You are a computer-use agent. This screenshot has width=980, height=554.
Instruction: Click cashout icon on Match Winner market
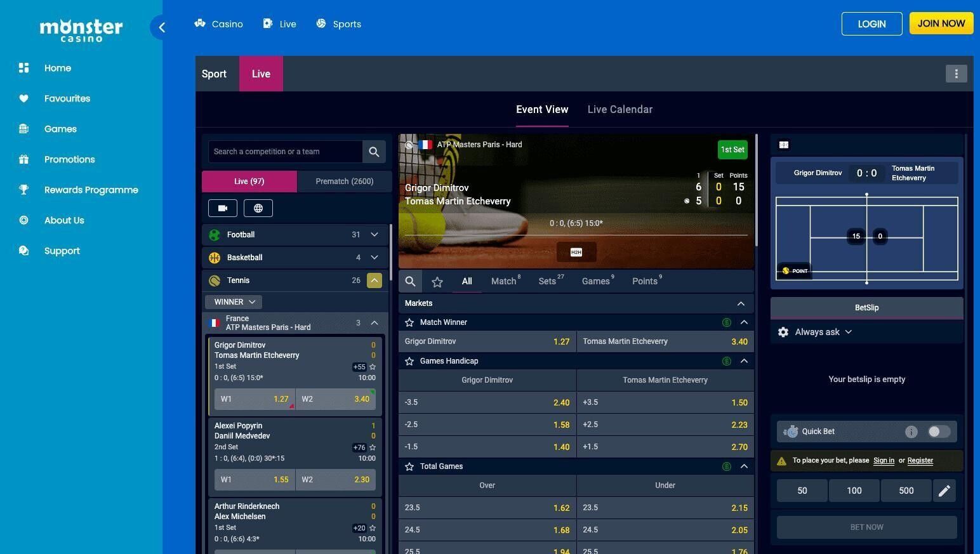726,322
